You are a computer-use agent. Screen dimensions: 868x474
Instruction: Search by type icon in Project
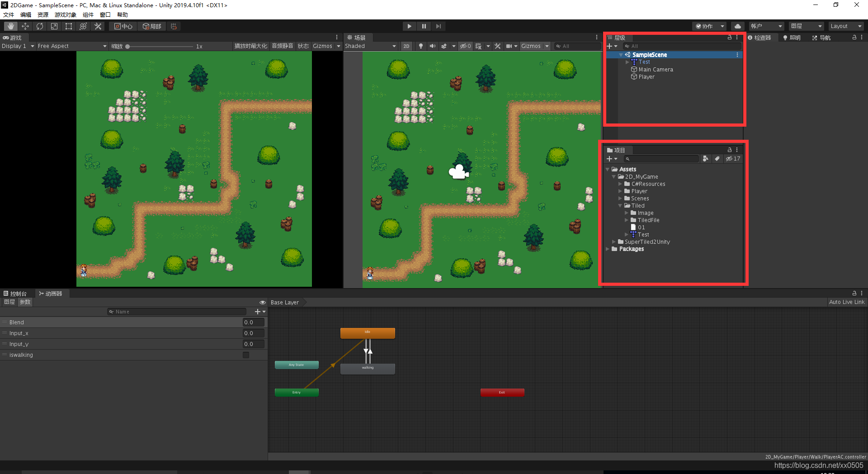tap(706, 159)
